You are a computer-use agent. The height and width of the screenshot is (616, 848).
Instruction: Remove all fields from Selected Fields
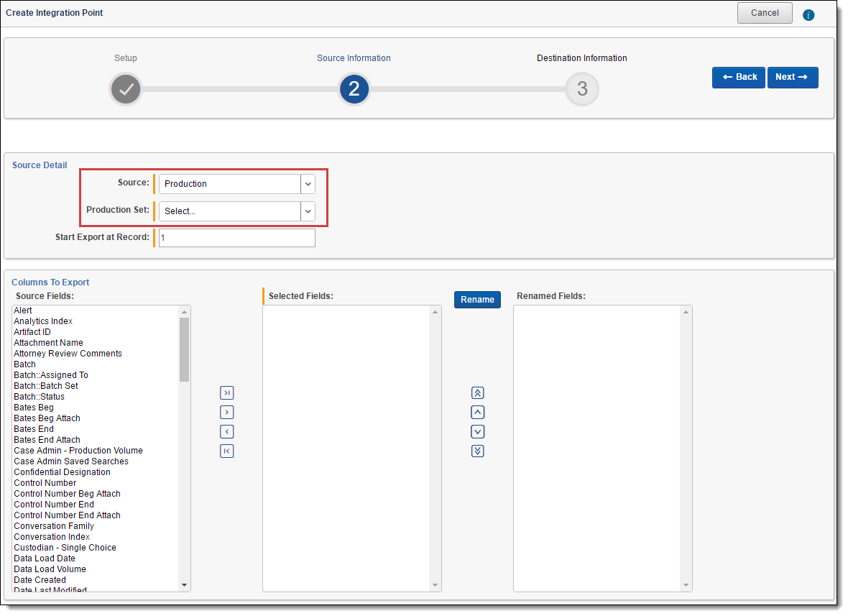coord(227,451)
